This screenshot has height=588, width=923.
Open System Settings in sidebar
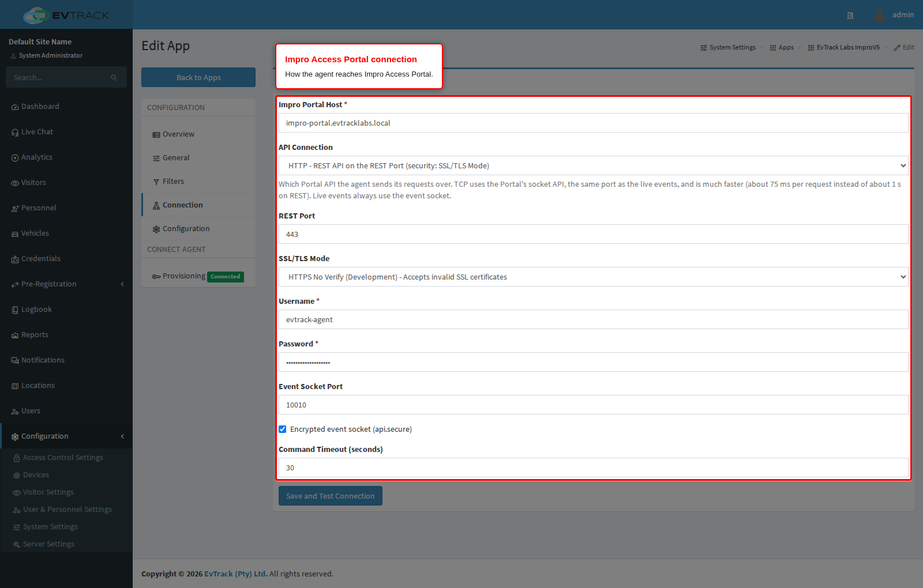coord(50,527)
